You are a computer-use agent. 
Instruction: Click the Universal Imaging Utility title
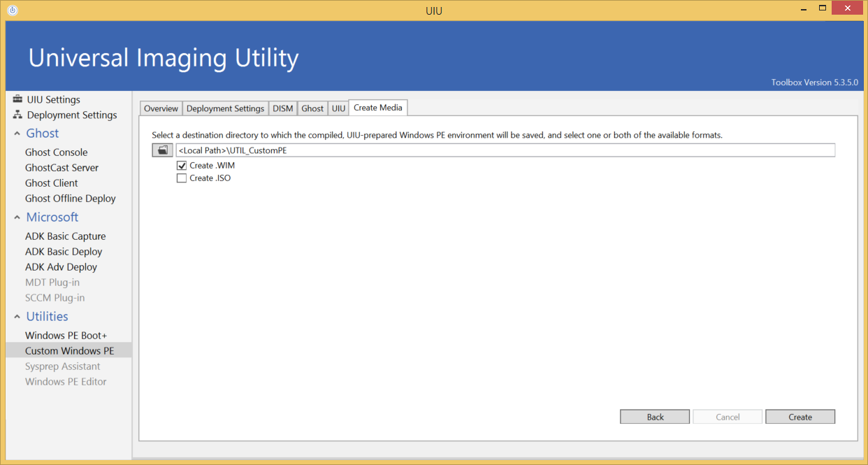pos(164,57)
